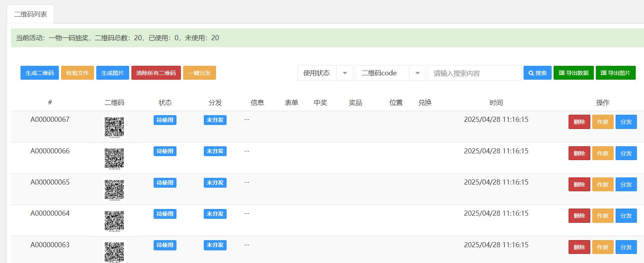Image resolution: width=644 pixels, height=263 pixels.
Task: Delete the A000000065 row via 删除
Action: (x=579, y=185)
